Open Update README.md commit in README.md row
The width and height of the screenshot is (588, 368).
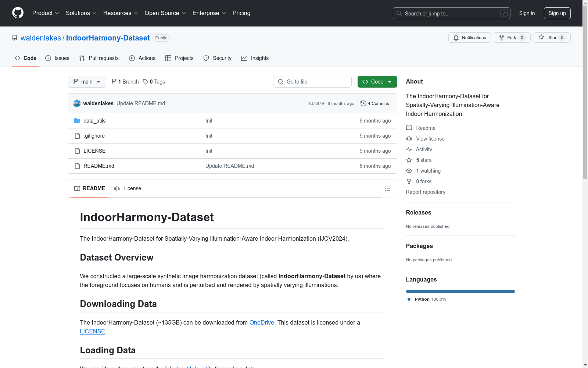pyautogui.click(x=230, y=166)
